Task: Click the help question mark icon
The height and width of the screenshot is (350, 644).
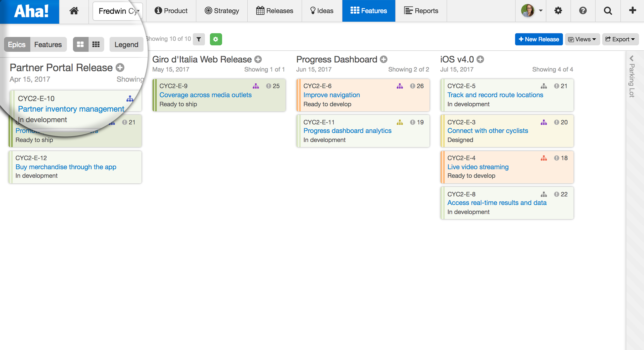Action: click(x=583, y=11)
